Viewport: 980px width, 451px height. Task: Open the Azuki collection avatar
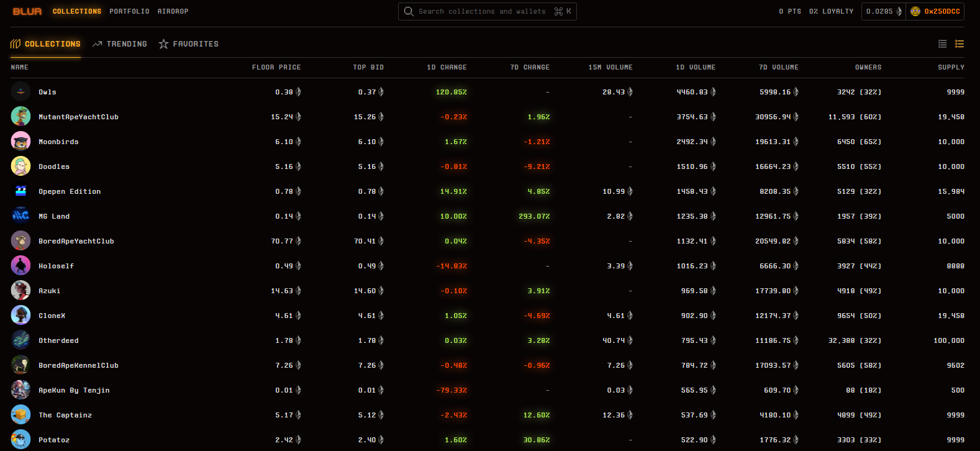pyautogui.click(x=20, y=291)
